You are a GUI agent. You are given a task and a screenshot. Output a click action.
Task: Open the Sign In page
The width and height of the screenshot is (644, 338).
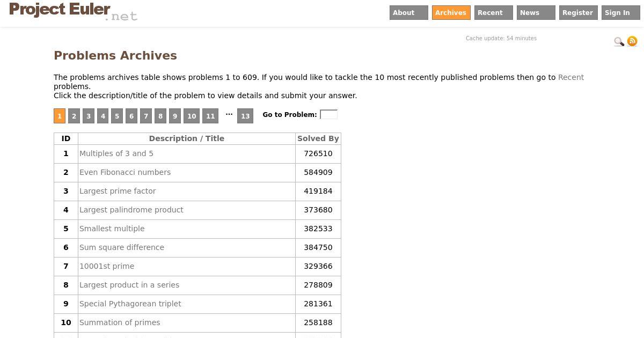click(x=621, y=13)
